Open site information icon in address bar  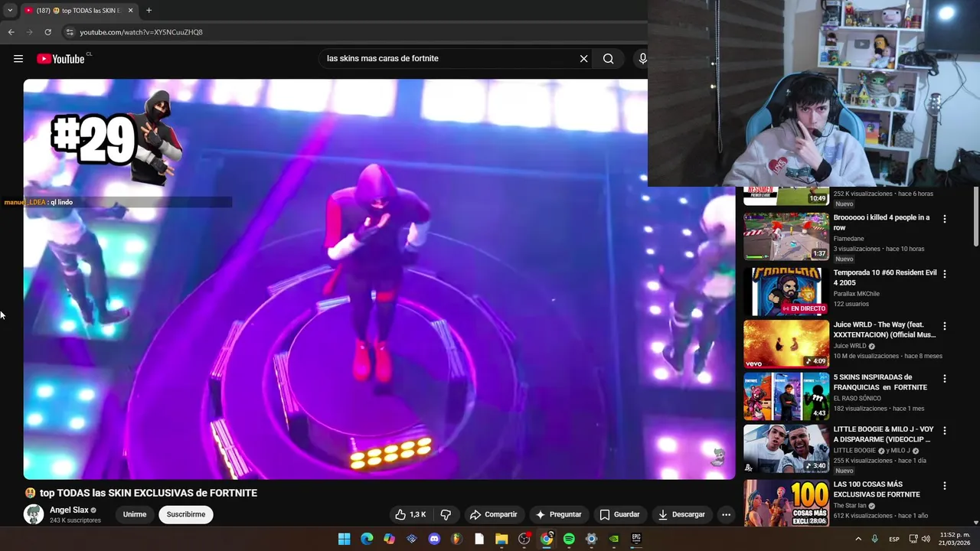coord(70,32)
